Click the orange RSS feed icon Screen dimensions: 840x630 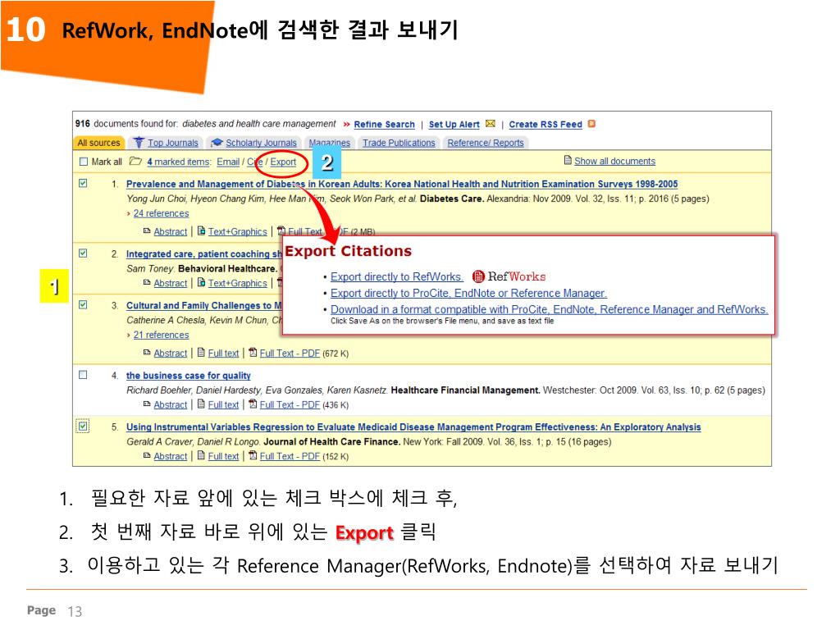pos(591,124)
